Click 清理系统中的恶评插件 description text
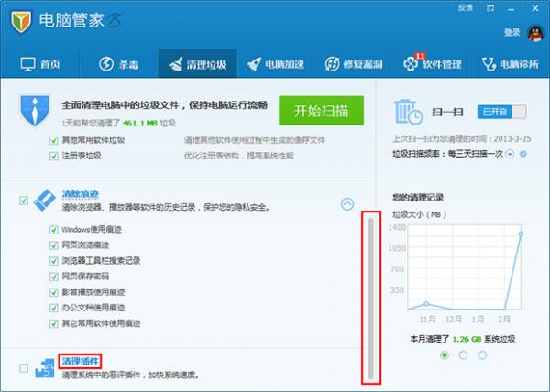Image resolution: width=550 pixels, height=392 pixels. coord(130,376)
